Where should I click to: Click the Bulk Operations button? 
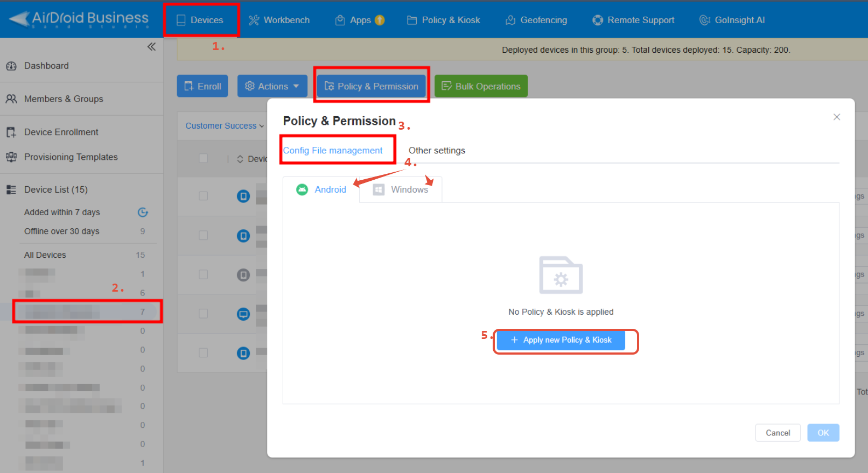(x=481, y=86)
